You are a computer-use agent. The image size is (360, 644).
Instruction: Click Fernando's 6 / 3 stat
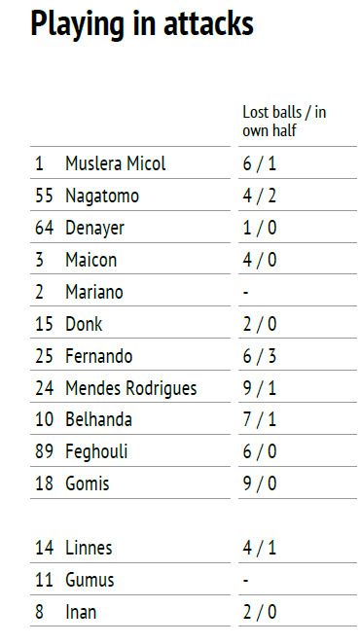point(260,356)
